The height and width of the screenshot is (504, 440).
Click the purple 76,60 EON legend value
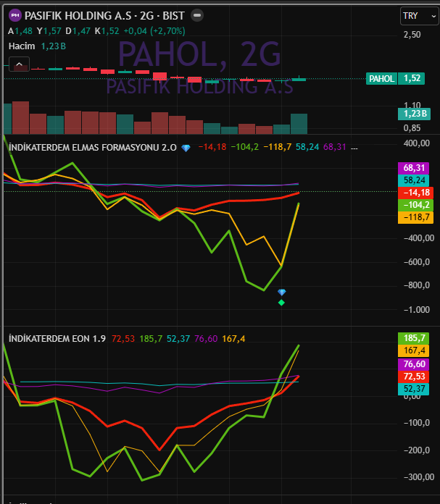click(206, 339)
